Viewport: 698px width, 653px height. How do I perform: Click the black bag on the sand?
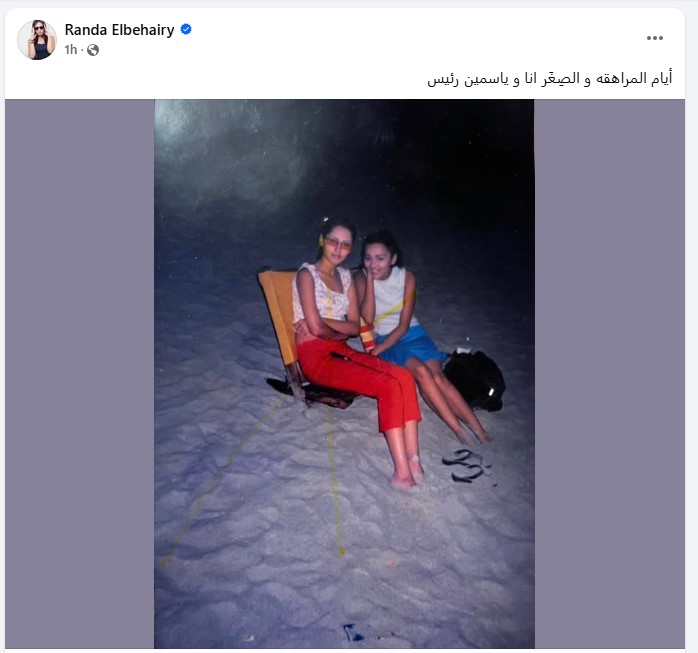point(475,379)
